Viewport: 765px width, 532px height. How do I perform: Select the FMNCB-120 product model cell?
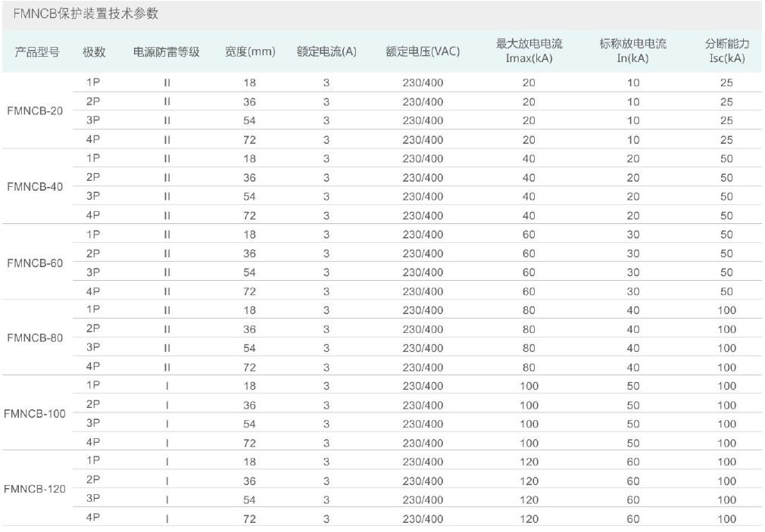(x=35, y=490)
